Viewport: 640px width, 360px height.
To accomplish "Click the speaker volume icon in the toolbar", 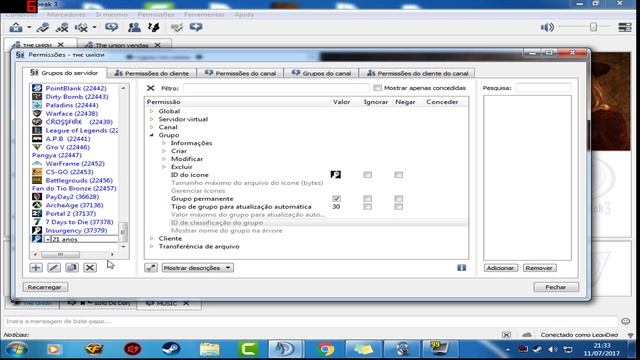I will click(547, 27).
